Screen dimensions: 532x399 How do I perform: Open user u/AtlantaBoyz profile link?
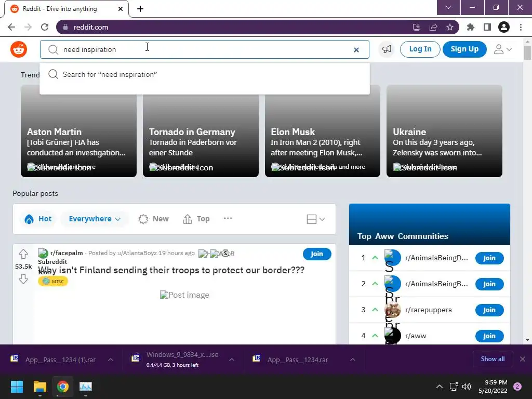tap(137, 253)
